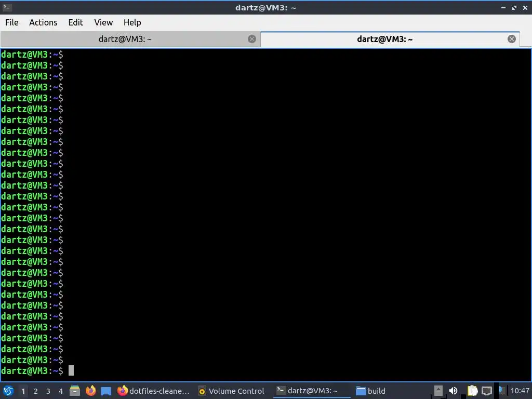Switch to the Volume Control window
Image resolution: width=532 pixels, height=399 pixels.
point(231,391)
